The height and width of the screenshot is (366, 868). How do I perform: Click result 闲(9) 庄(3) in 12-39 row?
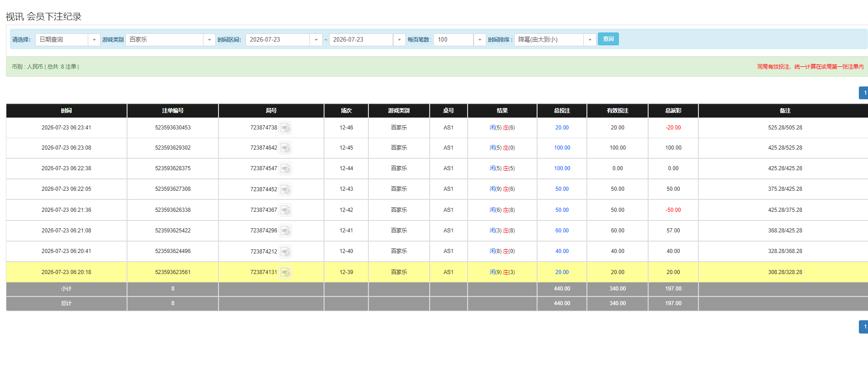tap(502, 272)
